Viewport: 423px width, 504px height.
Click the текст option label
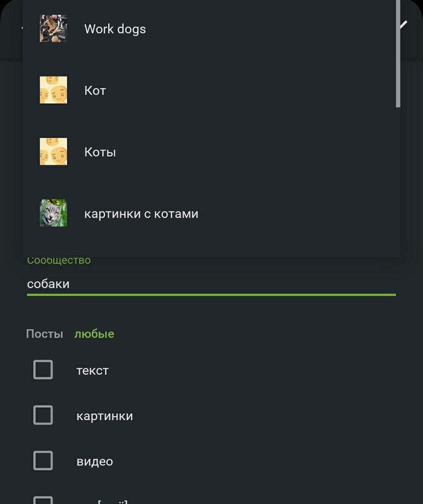tap(92, 370)
